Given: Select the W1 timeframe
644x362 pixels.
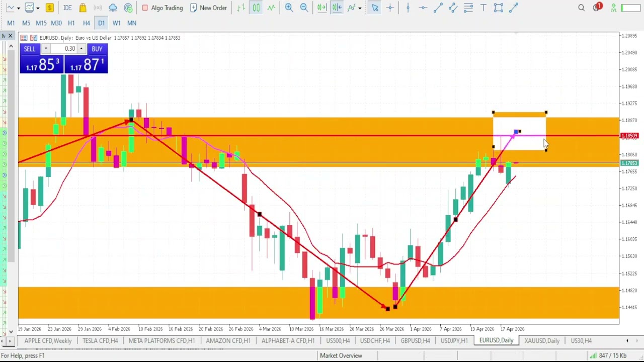Looking at the screenshot, I should point(116,23).
